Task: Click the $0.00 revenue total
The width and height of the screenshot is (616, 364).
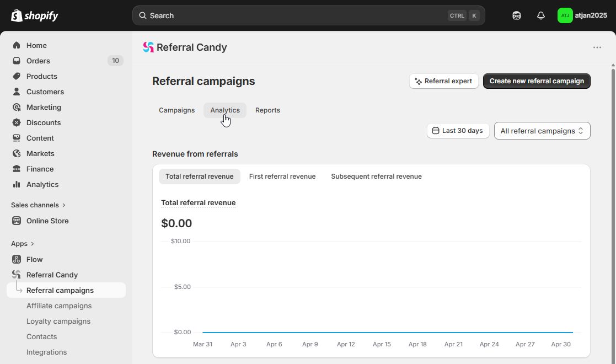Action: coord(176,223)
